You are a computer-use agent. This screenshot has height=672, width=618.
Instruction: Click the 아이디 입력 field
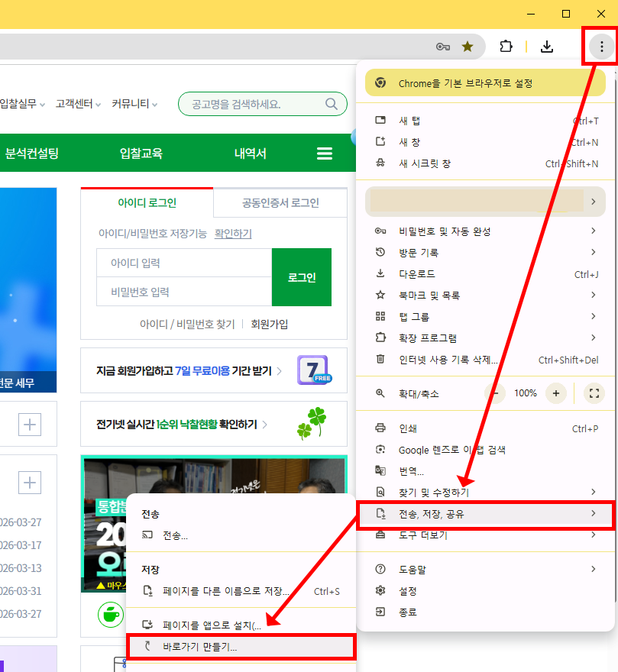(184, 263)
